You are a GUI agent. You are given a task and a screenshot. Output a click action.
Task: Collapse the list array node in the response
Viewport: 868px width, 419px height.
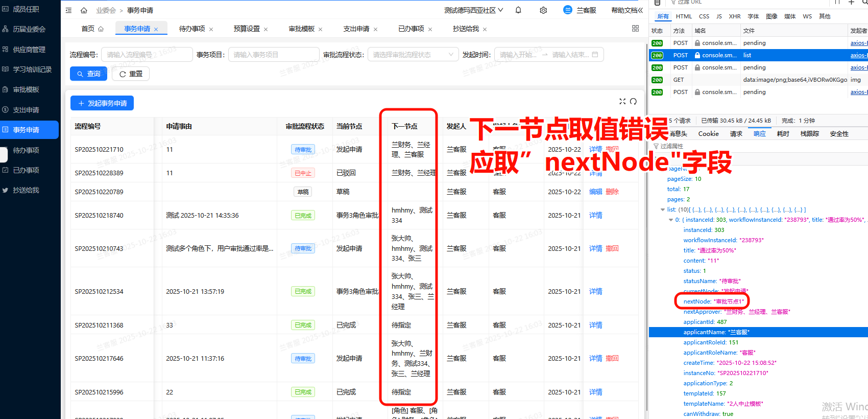pyautogui.click(x=663, y=209)
